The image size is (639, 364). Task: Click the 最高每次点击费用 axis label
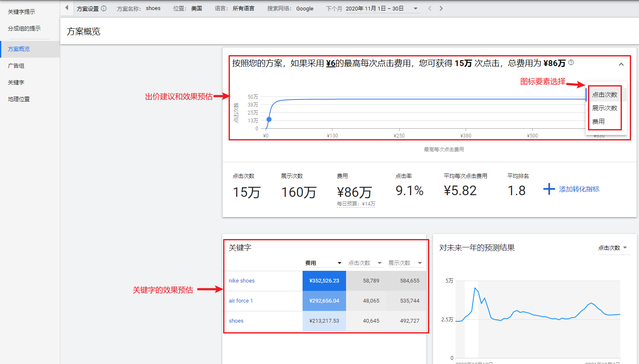(x=444, y=149)
